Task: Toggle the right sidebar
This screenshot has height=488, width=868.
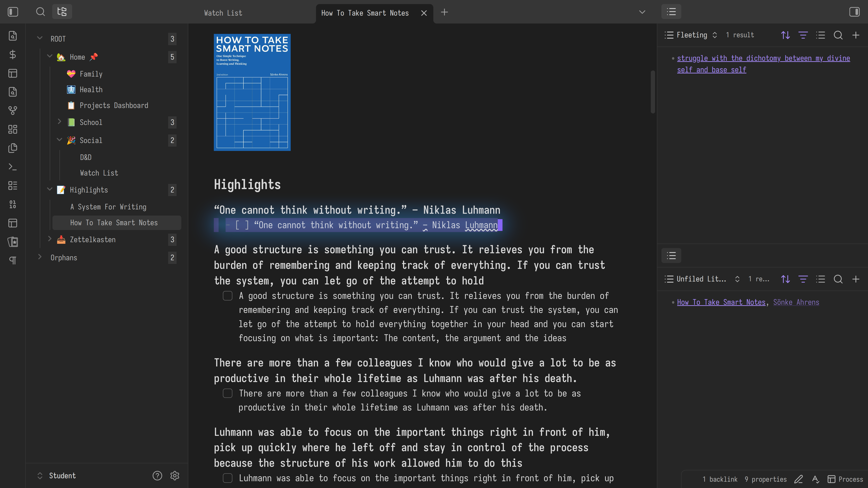Action: tap(854, 12)
